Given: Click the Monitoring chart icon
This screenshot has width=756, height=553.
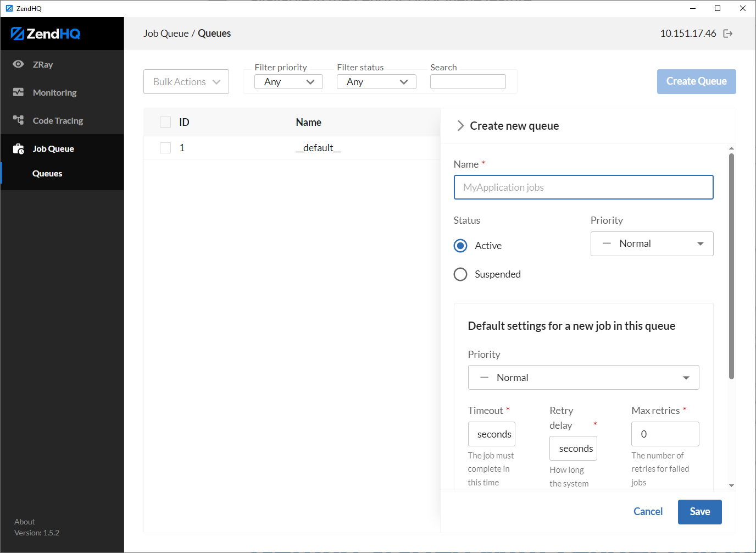Looking at the screenshot, I should (18, 92).
